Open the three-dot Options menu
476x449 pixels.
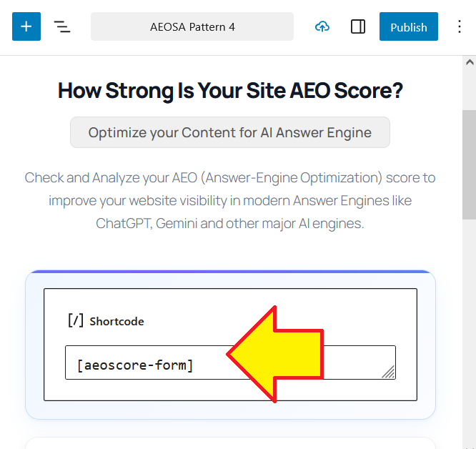point(460,27)
